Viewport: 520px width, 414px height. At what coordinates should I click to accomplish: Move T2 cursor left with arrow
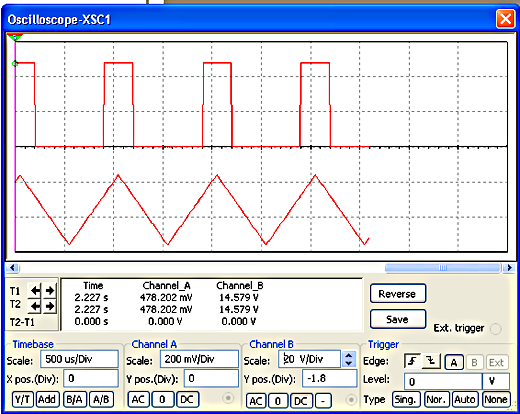(35, 306)
